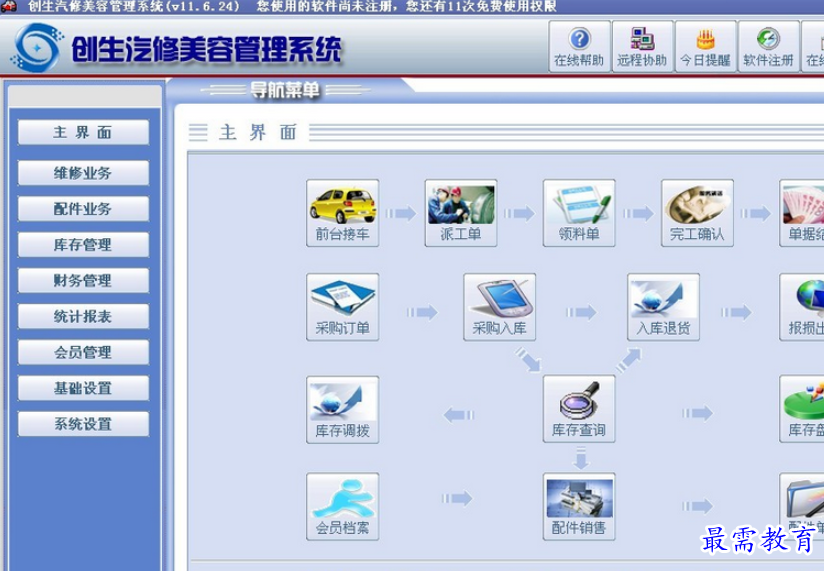Open the 配件业务 sidebar menu
Image resolution: width=824 pixels, height=571 pixels.
pyautogui.click(x=83, y=209)
